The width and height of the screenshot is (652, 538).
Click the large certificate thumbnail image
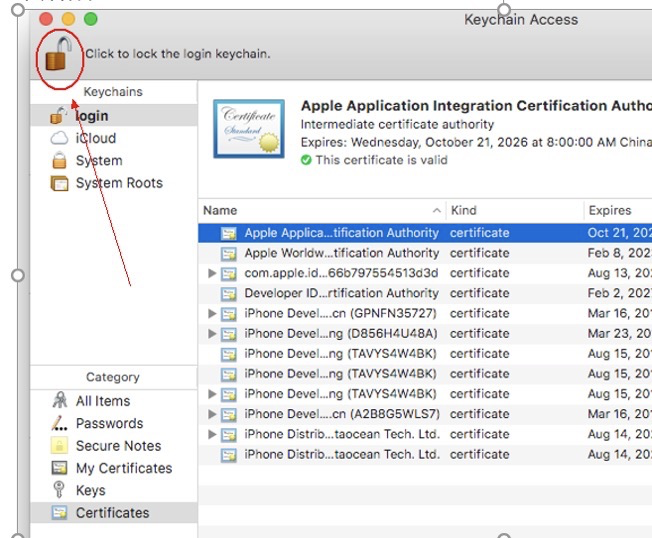247,129
